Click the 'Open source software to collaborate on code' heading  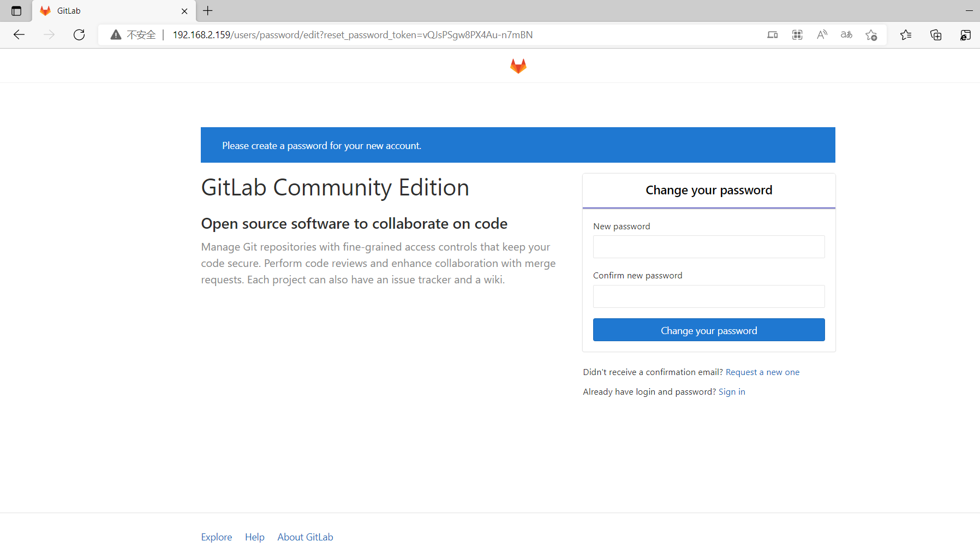354,224
